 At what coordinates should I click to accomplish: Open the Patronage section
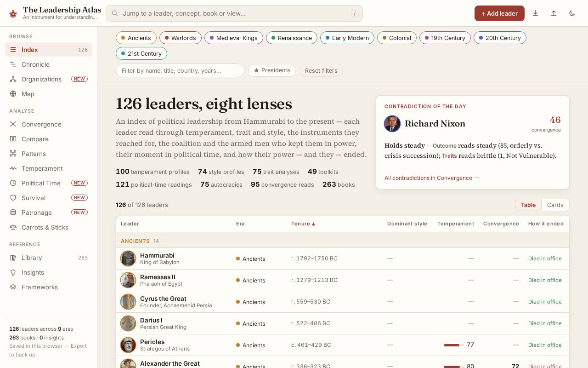[x=48, y=213]
